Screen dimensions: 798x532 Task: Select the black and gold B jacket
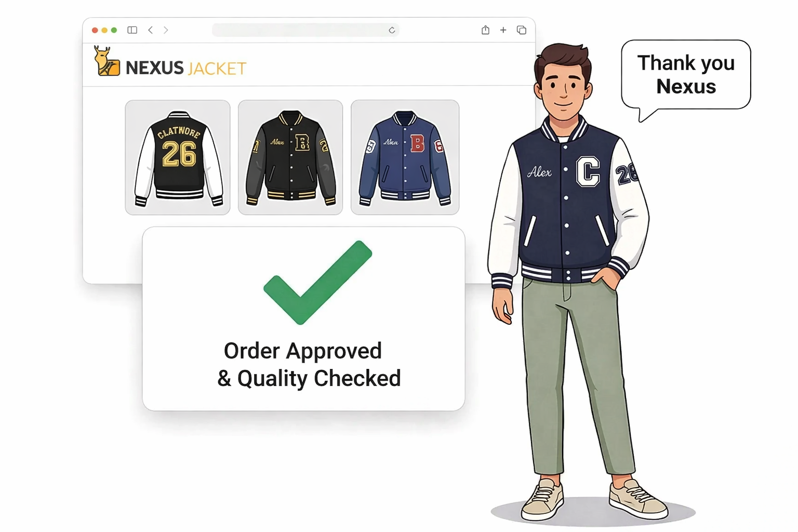pos(290,157)
